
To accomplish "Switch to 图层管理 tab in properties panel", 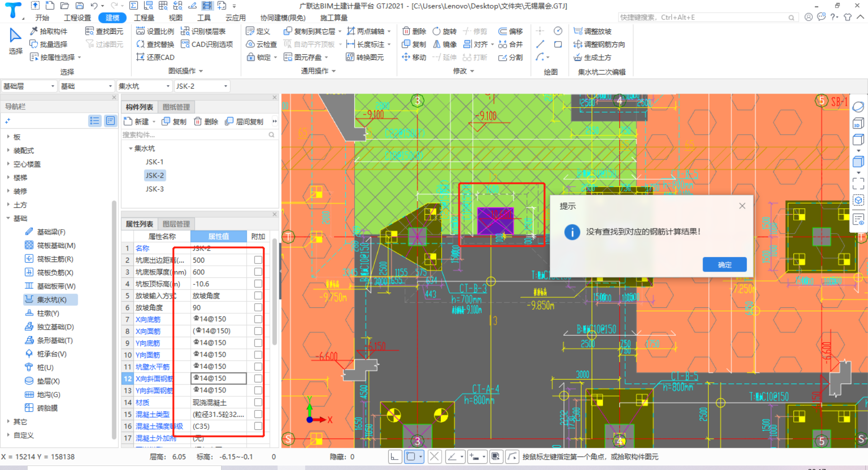I will click(176, 224).
